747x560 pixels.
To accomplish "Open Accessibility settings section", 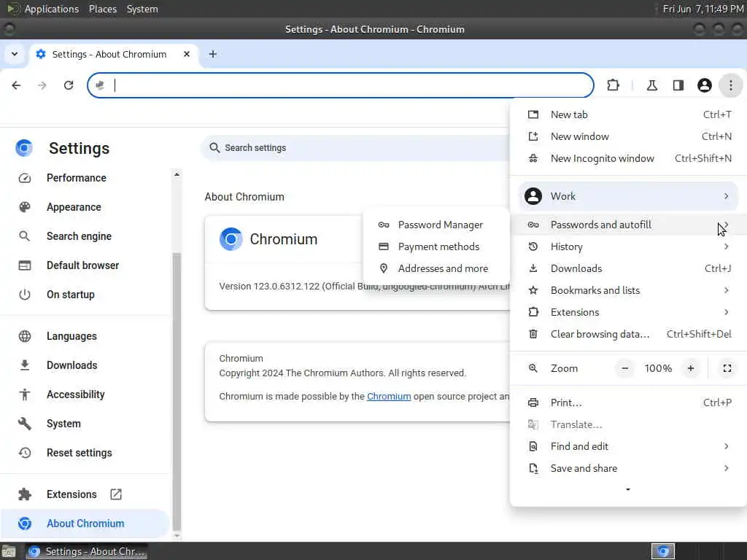I will tap(75, 394).
